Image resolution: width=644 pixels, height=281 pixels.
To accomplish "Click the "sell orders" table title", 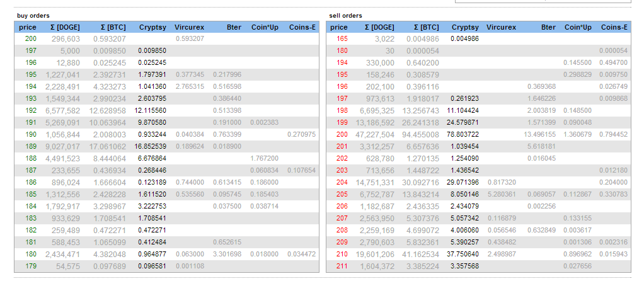I will 346,16.
